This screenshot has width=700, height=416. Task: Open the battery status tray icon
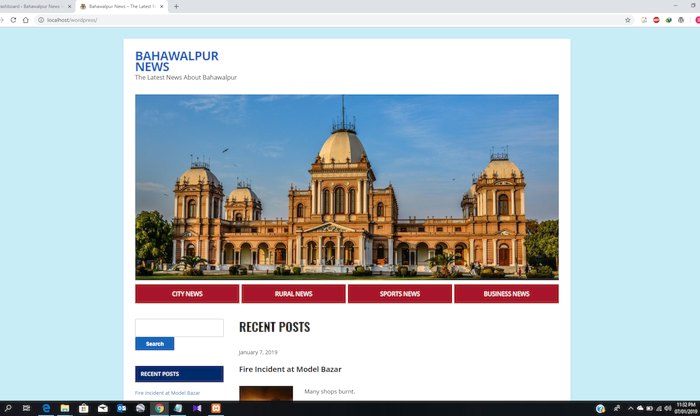point(650,408)
